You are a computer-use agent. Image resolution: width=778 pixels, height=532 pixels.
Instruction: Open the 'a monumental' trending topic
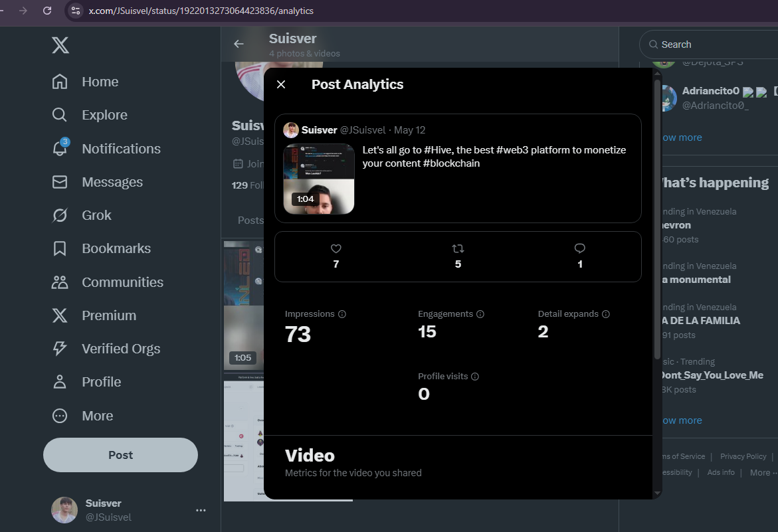[x=696, y=280]
